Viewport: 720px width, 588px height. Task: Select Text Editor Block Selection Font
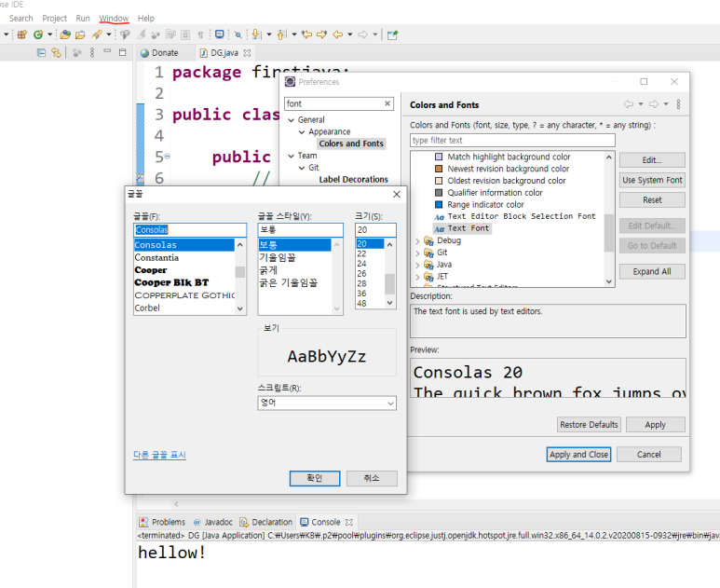[514, 216]
